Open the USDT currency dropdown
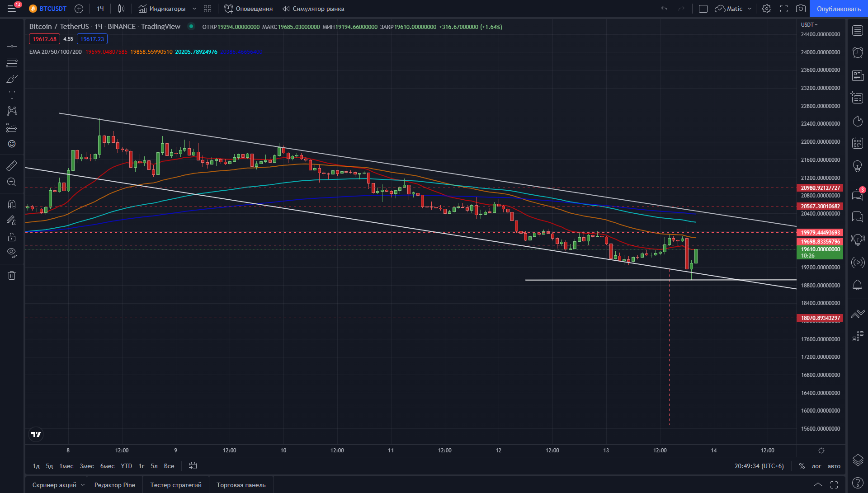 click(x=809, y=25)
